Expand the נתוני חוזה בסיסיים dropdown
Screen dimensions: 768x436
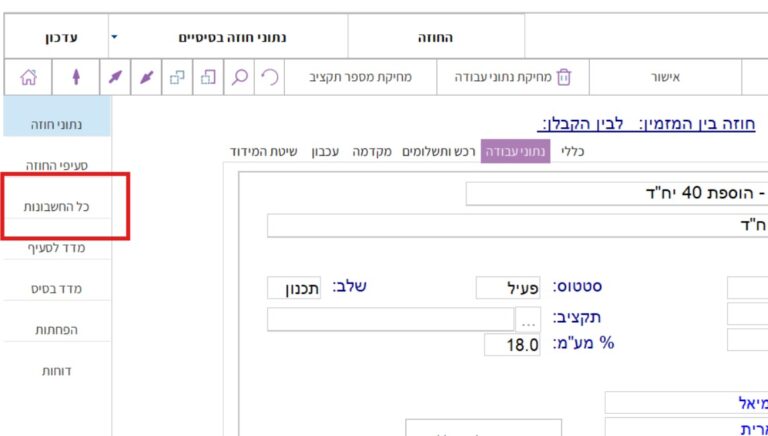[114, 38]
